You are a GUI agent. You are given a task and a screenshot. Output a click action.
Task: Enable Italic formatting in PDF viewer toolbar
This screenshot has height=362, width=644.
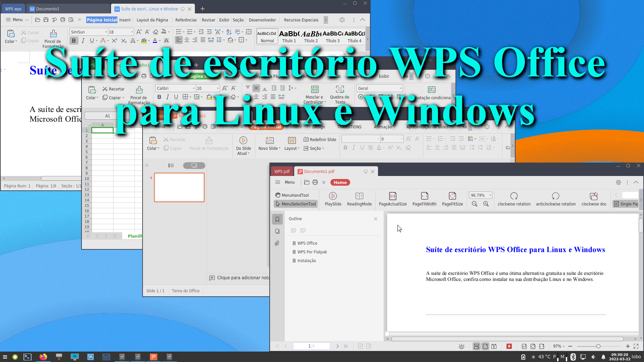354,148
